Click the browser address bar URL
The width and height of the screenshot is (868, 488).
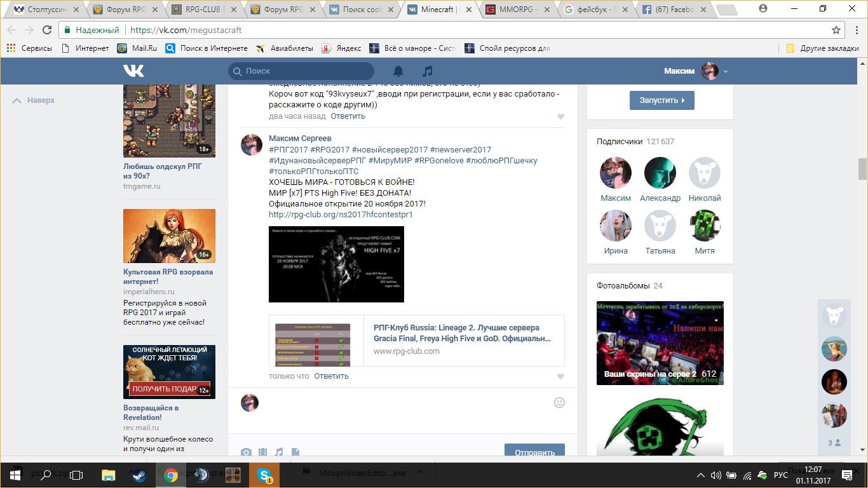(x=186, y=30)
